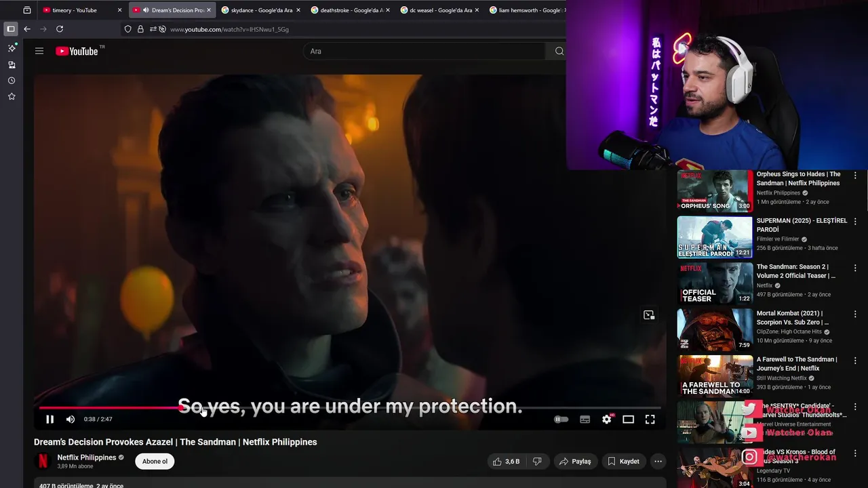Click the tab audio speaker indicator

146,10
